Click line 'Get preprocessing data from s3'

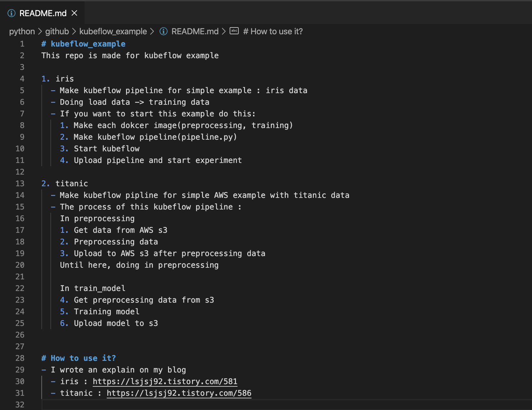coord(144,300)
